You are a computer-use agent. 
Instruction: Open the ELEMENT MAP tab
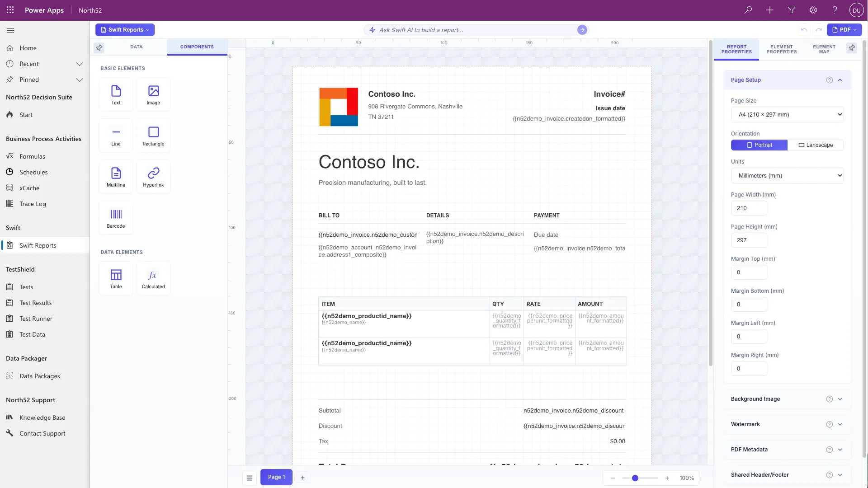pyautogui.click(x=824, y=49)
